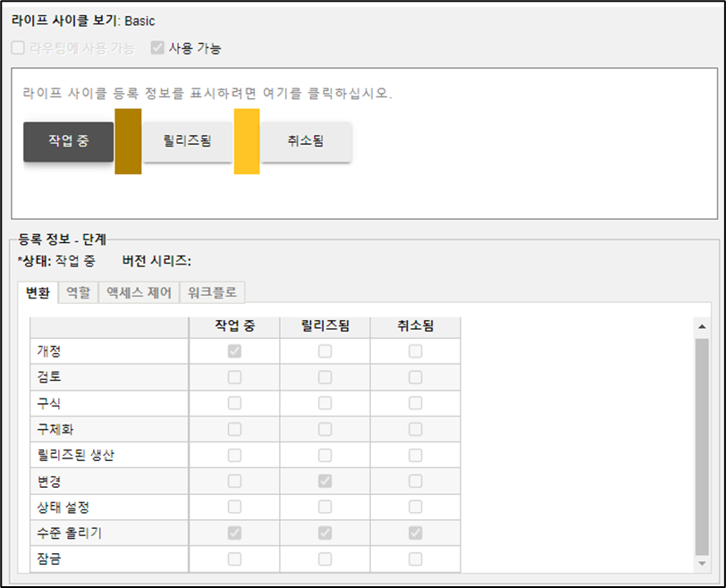Toggle 상태 설정 checkbox in 작업 중 column
This screenshot has width=726, height=588.
pos(234,507)
